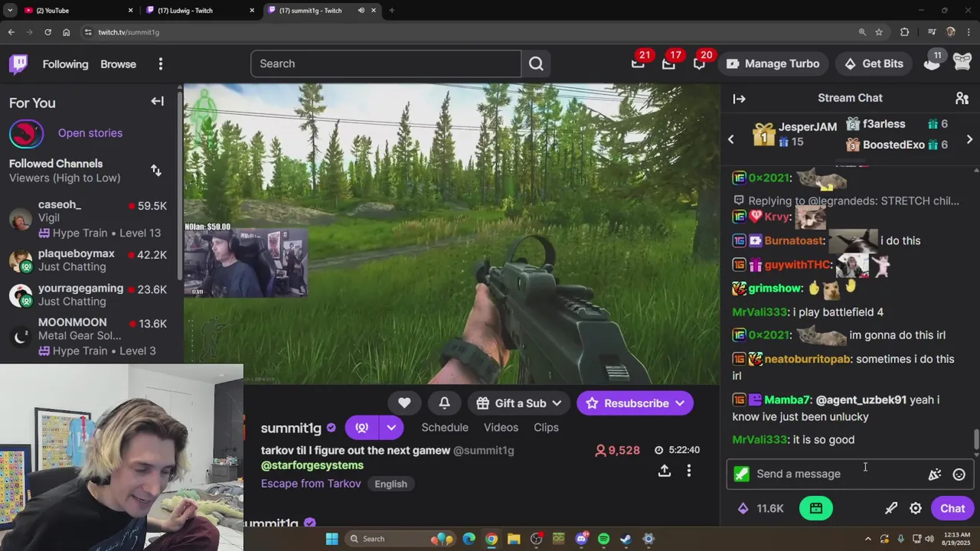Screen dimensions: 980x551
Task: Open the Twitch home logo
Action: tap(18, 64)
